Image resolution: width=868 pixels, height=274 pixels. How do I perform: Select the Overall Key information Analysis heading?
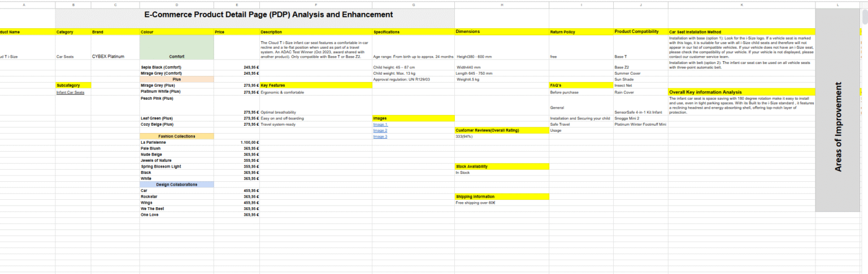[741, 92]
